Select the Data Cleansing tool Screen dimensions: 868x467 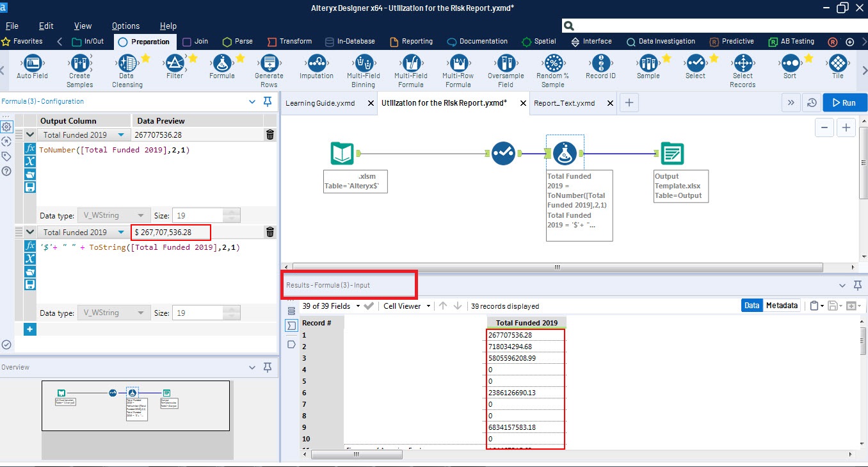click(126, 67)
